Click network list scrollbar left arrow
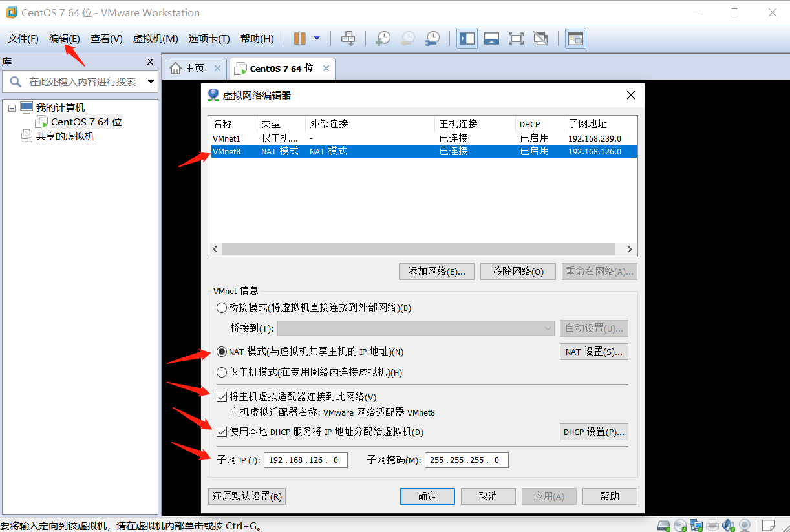Screen dimensions: 790x532 coord(215,250)
